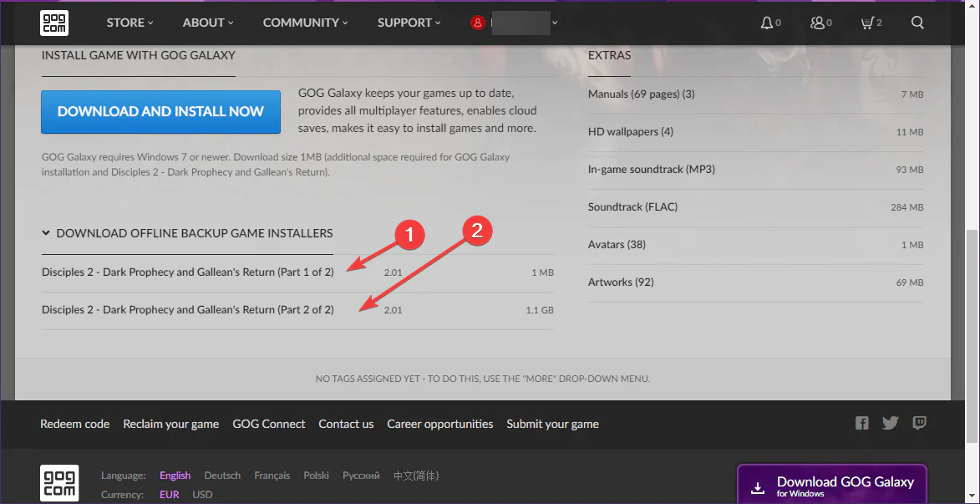Click the 69 MB Artworks size
Viewport: 980px width, 504px height.
pyautogui.click(x=910, y=283)
